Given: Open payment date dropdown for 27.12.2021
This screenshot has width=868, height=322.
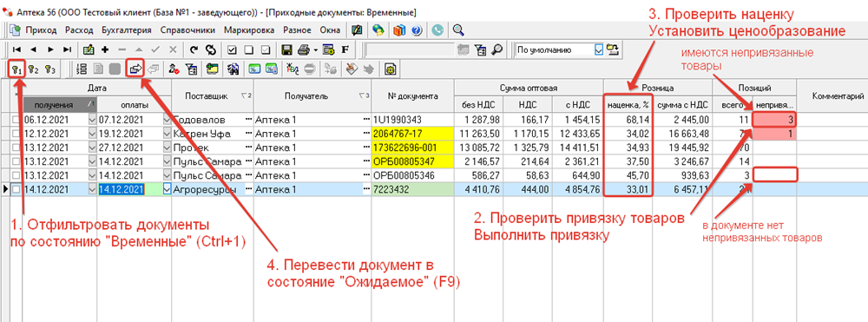Looking at the screenshot, I should pyautogui.click(x=168, y=148).
